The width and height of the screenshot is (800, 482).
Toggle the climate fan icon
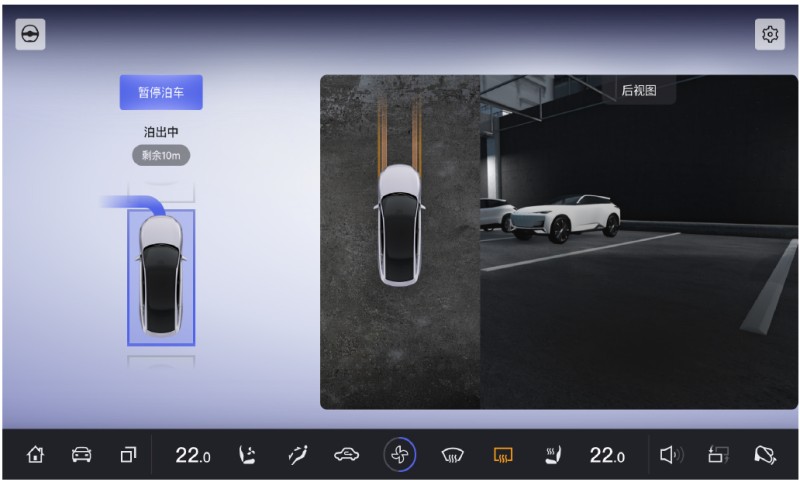pos(399,454)
